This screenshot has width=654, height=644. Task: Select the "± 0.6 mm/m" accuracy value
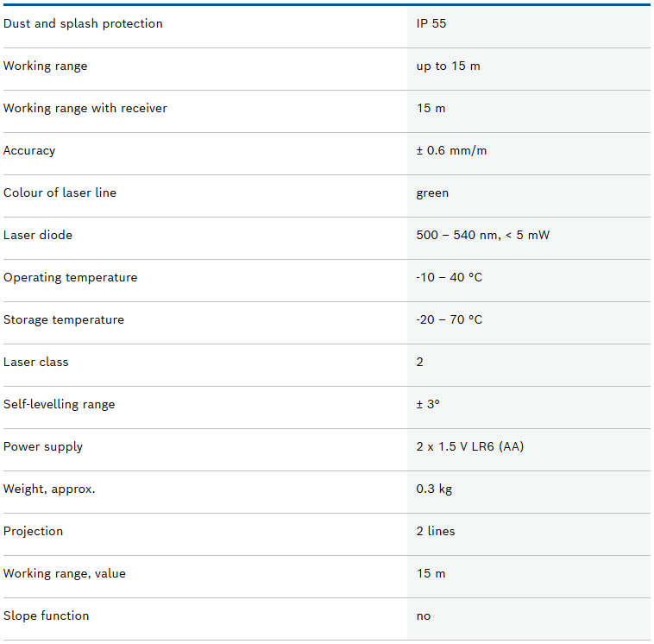tap(451, 150)
